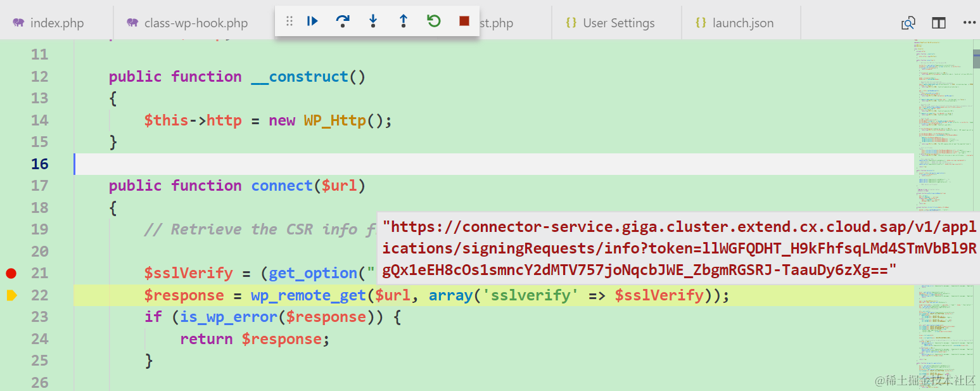This screenshot has width=980, height=391.
Task: Click WP_Http class name on line 14
Action: pyautogui.click(x=335, y=120)
